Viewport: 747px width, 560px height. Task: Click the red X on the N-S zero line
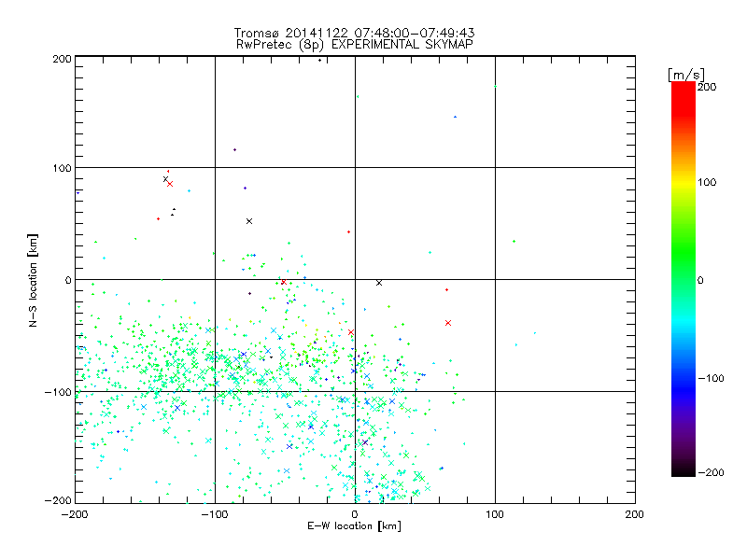(284, 282)
